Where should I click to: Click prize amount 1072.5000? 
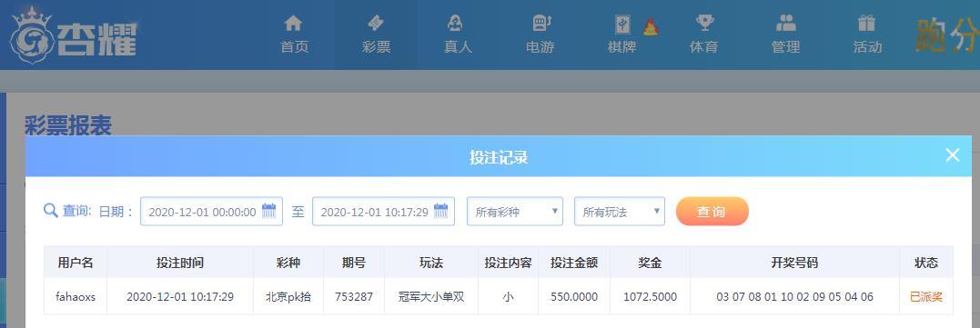[x=650, y=297]
